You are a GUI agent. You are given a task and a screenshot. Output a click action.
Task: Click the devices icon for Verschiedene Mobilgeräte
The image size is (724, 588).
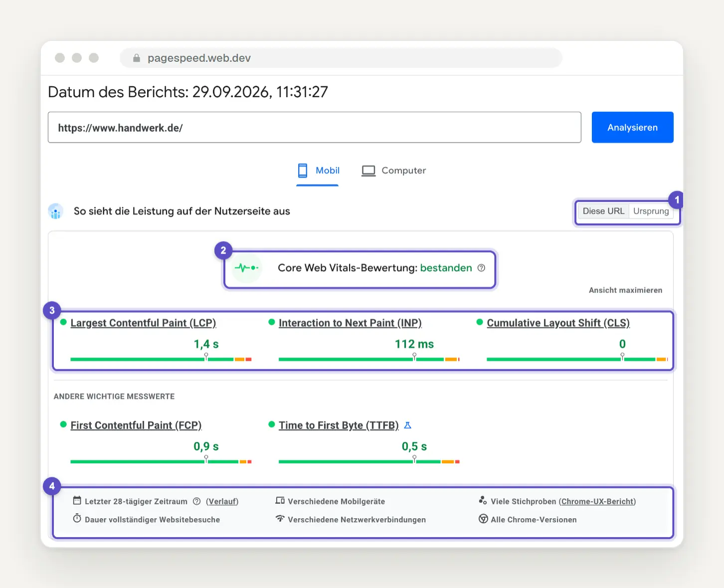click(x=280, y=500)
